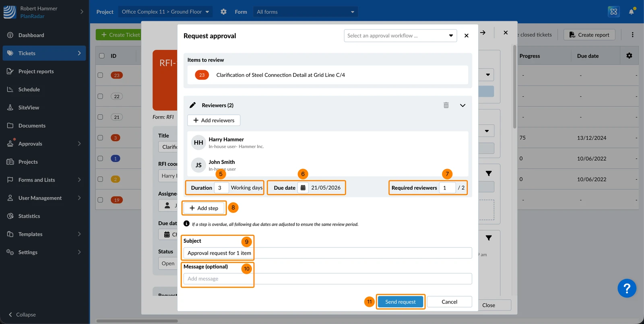Viewport: 644px width, 324px height.
Task: Click the Create Ticket button
Action: coord(121,35)
